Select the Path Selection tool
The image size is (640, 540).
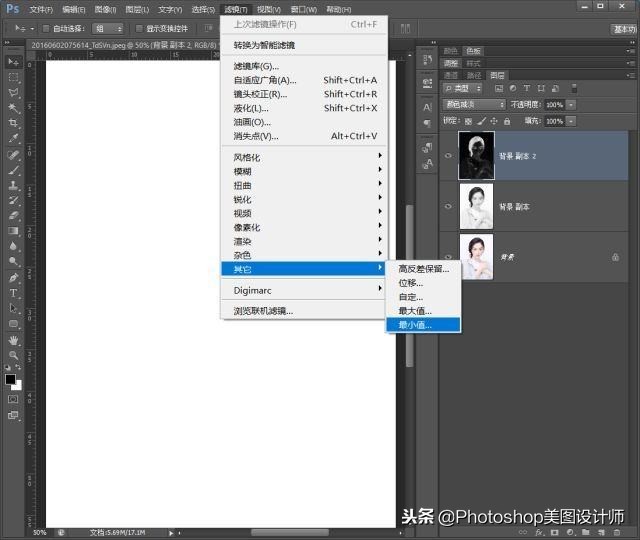click(x=13, y=308)
